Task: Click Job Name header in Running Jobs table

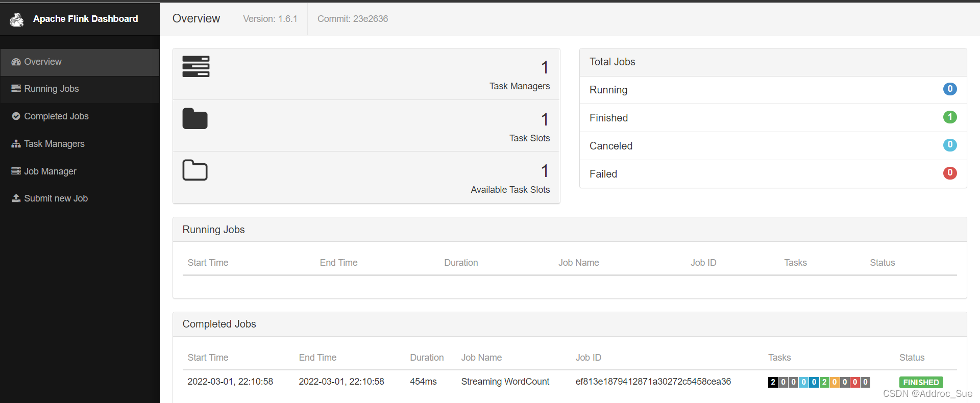Action: click(x=578, y=263)
